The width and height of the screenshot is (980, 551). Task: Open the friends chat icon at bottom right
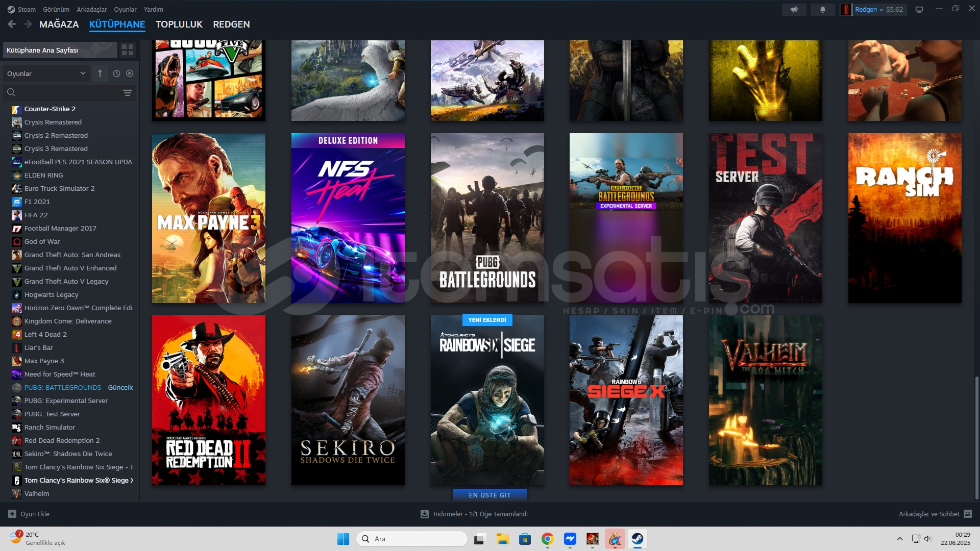tap(968, 514)
